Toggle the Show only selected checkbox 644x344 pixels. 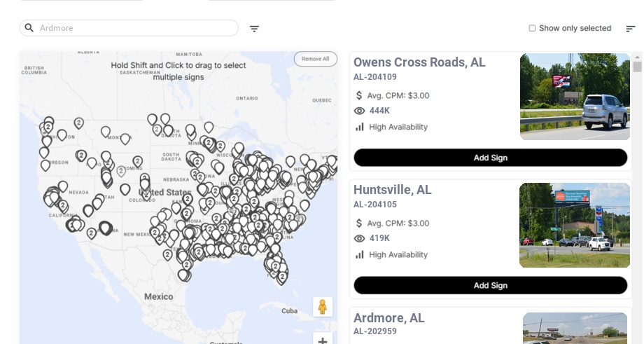point(532,29)
